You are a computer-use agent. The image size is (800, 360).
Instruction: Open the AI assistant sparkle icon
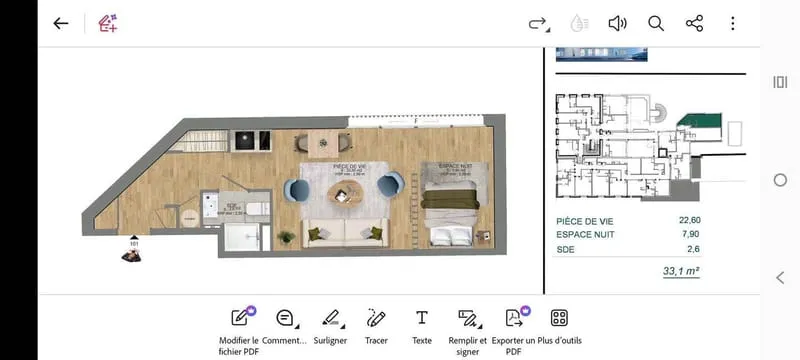click(x=108, y=23)
